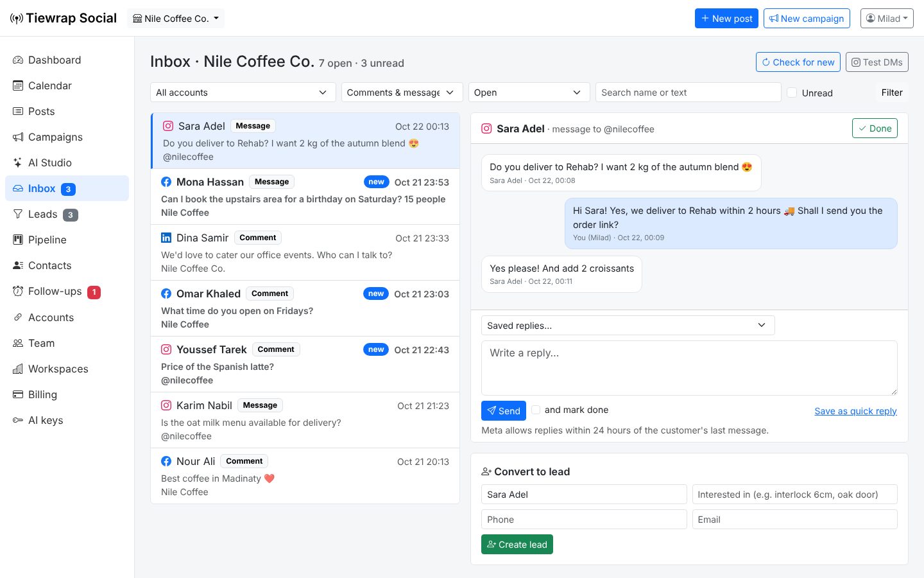This screenshot has width=924, height=578.
Task: Open AI keys in sidebar
Action: tap(67, 420)
